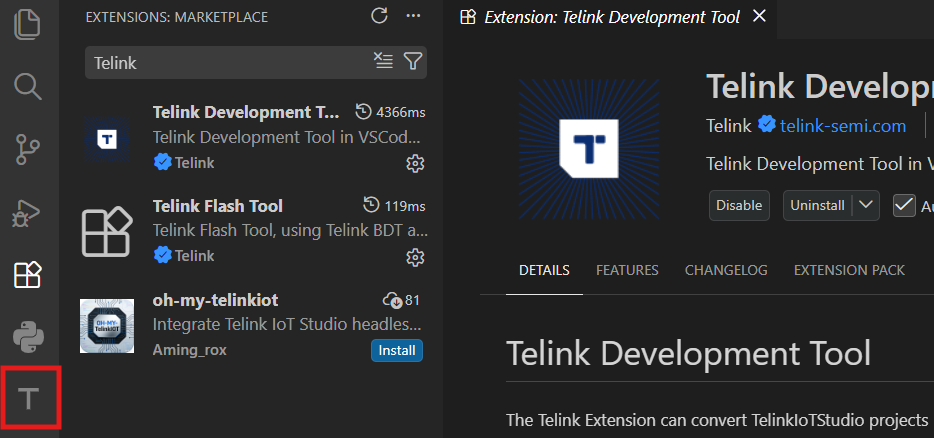Click the Telink publisher name in the details header

[729, 126]
